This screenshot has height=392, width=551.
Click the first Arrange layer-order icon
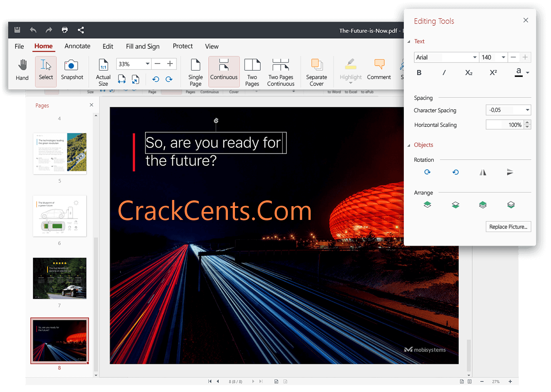(427, 205)
